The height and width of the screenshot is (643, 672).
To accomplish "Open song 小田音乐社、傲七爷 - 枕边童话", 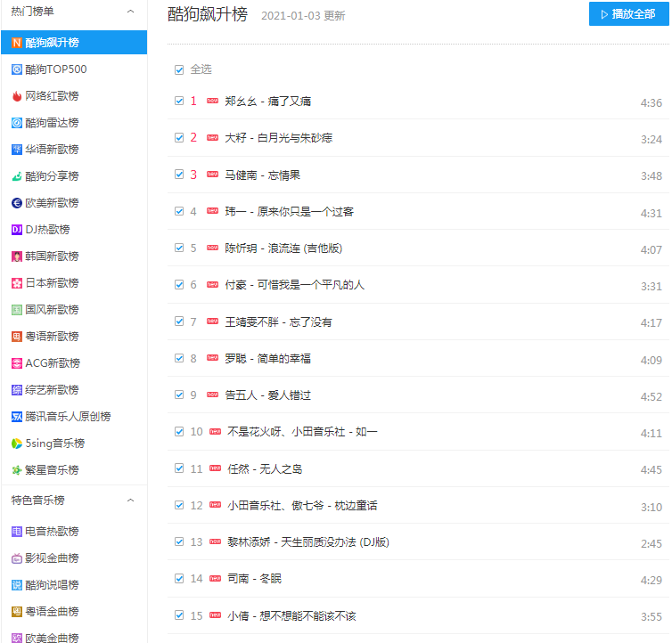I will click(x=302, y=506).
